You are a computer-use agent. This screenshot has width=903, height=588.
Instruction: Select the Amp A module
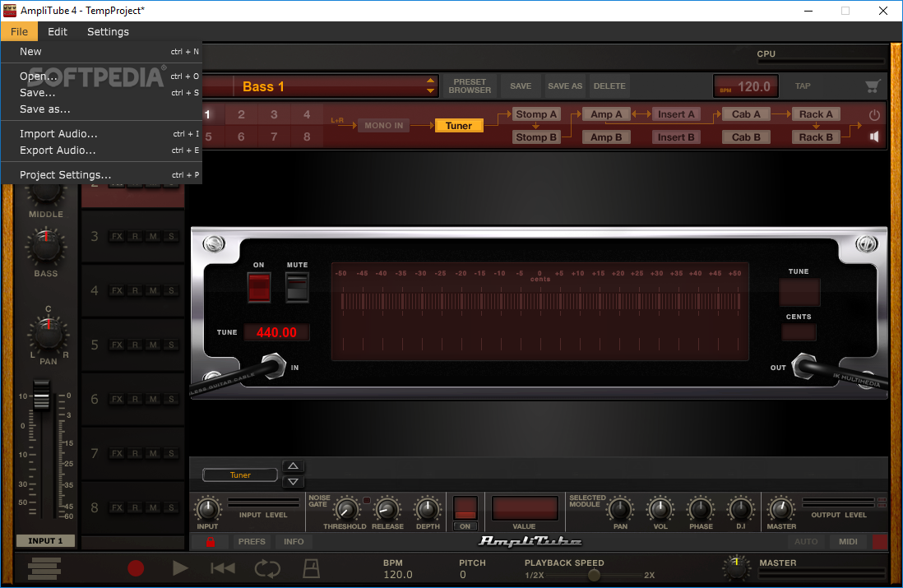[606, 114]
